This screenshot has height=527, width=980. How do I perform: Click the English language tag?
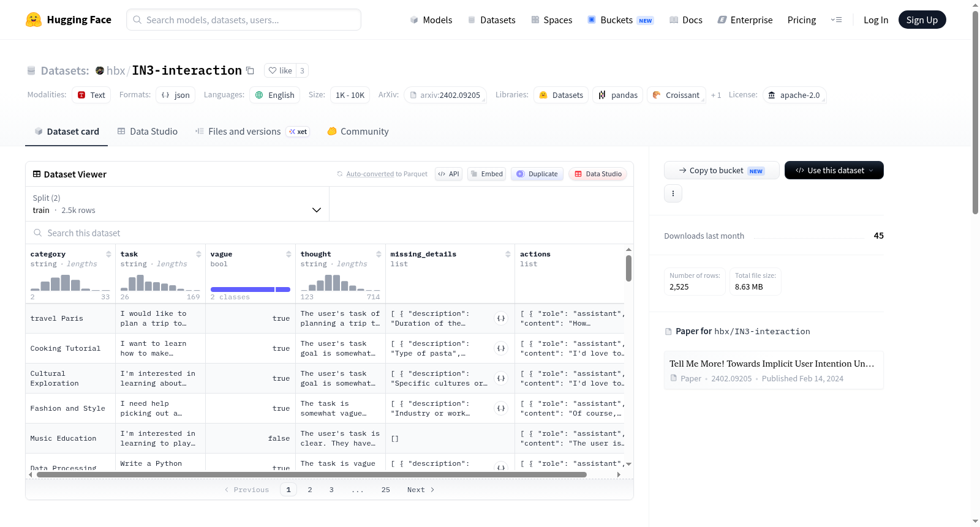[275, 95]
